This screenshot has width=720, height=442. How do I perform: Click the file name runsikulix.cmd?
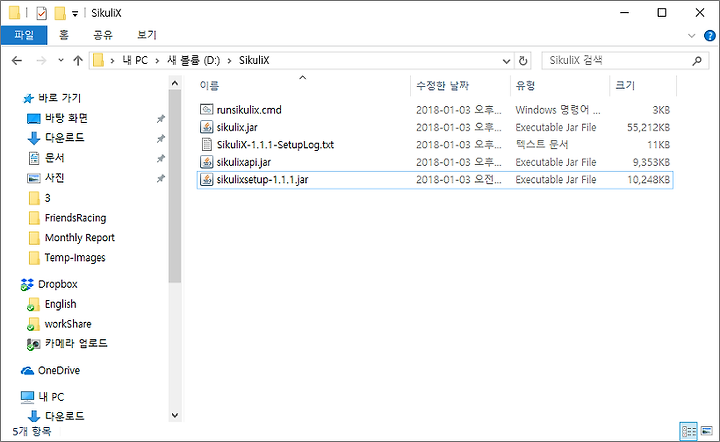point(249,110)
